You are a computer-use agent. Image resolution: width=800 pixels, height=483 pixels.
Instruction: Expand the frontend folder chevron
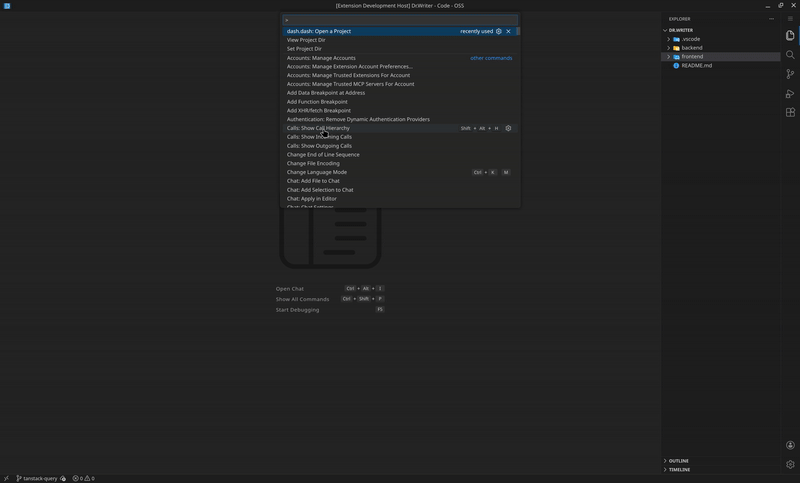668,57
